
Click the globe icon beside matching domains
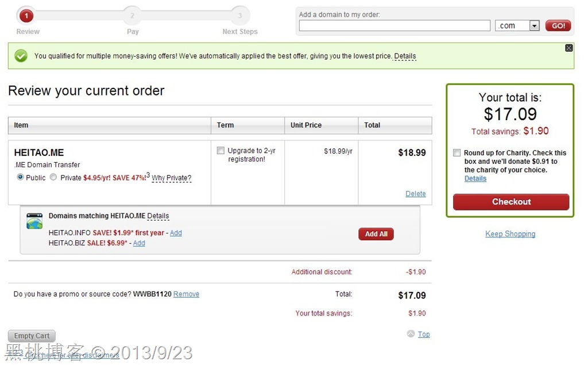coord(34,221)
